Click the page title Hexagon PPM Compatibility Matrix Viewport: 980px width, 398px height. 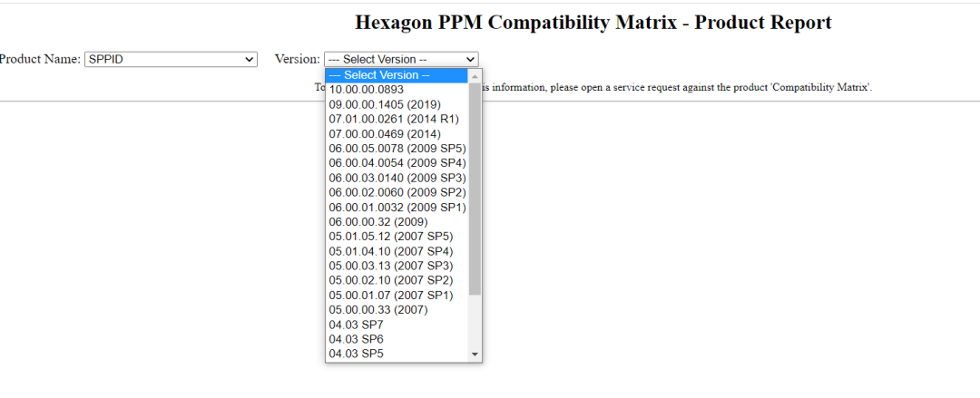click(x=593, y=23)
